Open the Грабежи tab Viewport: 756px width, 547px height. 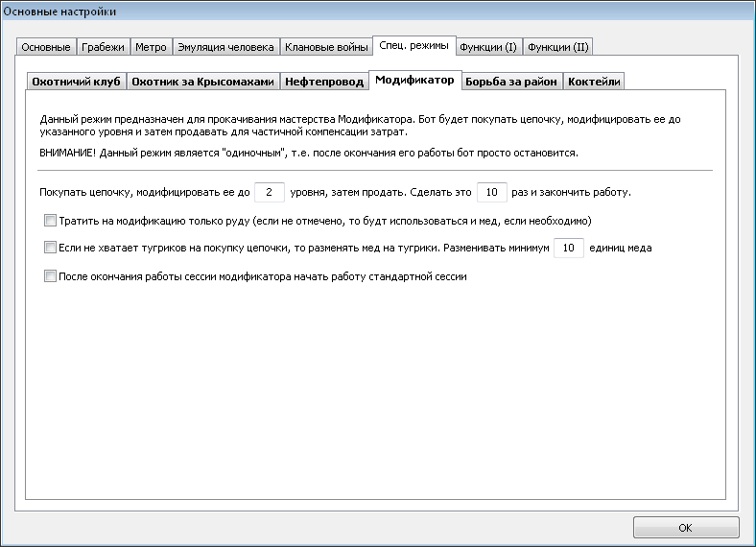(103, 47)
